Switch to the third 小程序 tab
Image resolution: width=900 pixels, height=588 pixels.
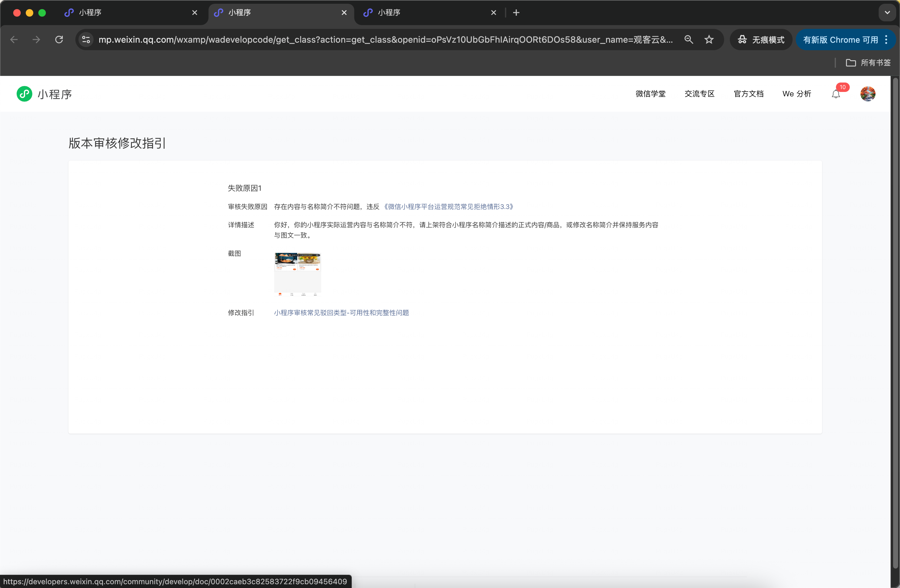pyautogui.click(x=427, y=13)
